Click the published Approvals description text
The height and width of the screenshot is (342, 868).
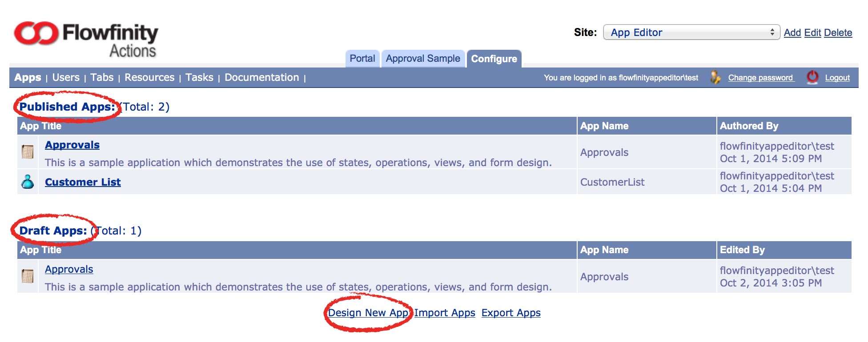298,163
